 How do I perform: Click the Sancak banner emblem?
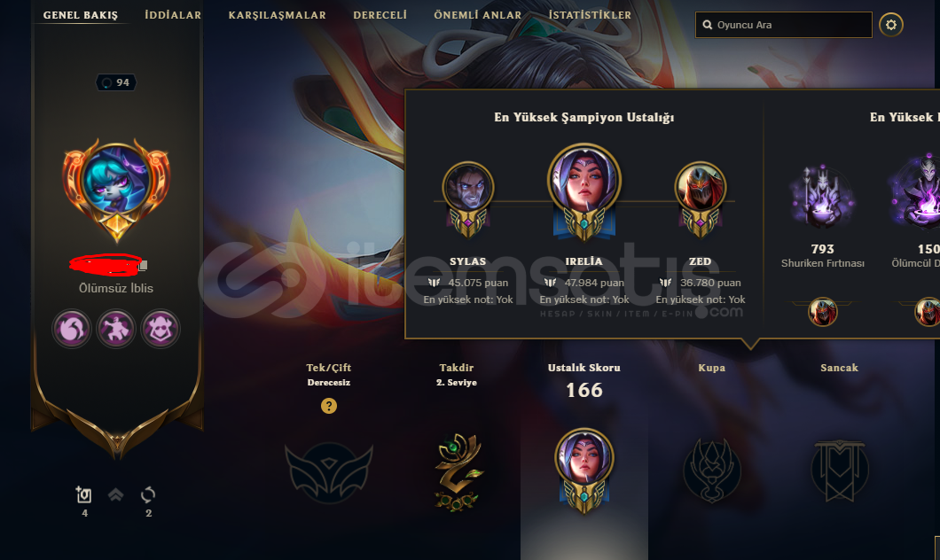click(x=839, y=471)
